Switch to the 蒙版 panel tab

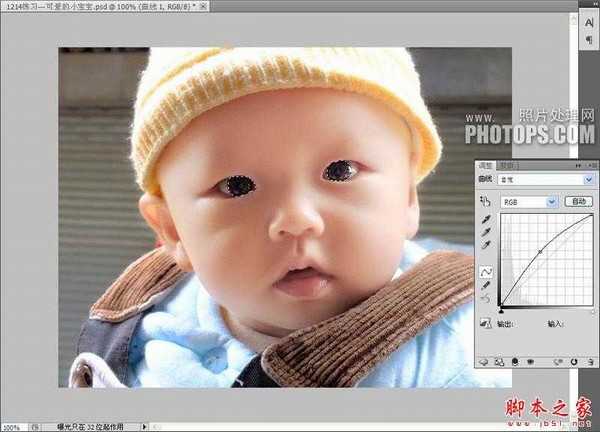pyautogui.click(x=506, y=165)
